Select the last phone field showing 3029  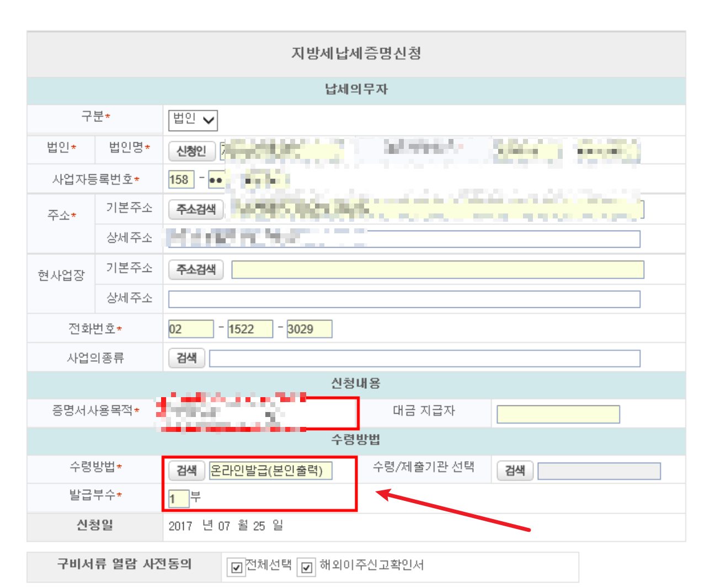click(309, 328)
